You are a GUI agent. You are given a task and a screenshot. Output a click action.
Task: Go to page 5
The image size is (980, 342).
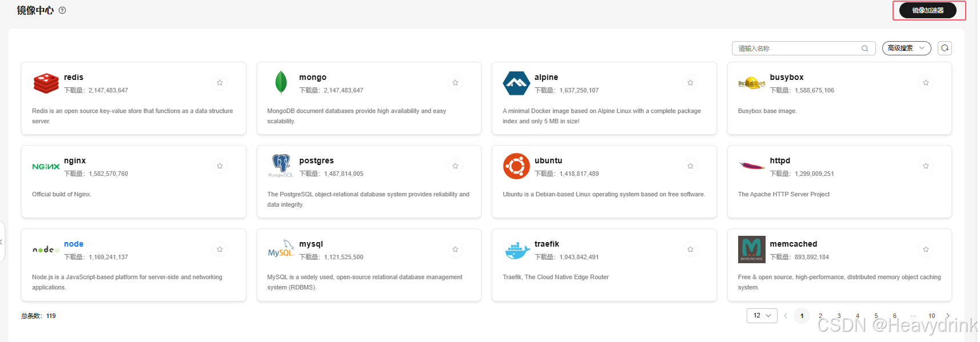[876, 316]
